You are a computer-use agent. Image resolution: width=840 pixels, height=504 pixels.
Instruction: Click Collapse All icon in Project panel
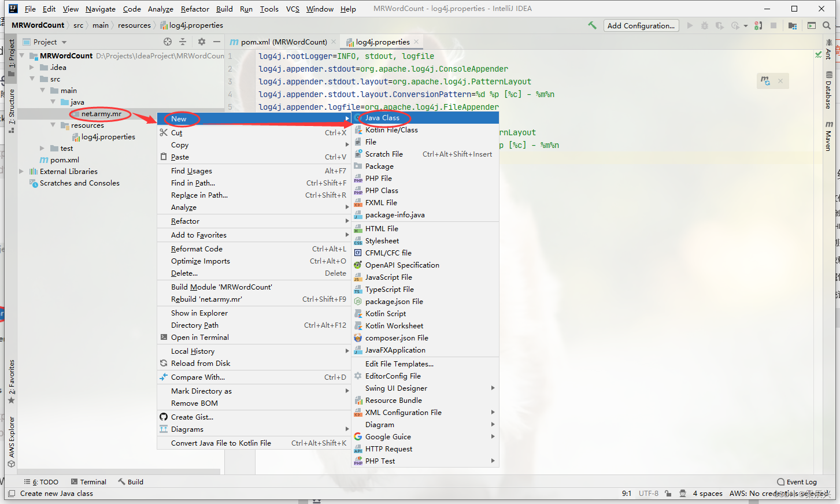[x=183, y=42]
